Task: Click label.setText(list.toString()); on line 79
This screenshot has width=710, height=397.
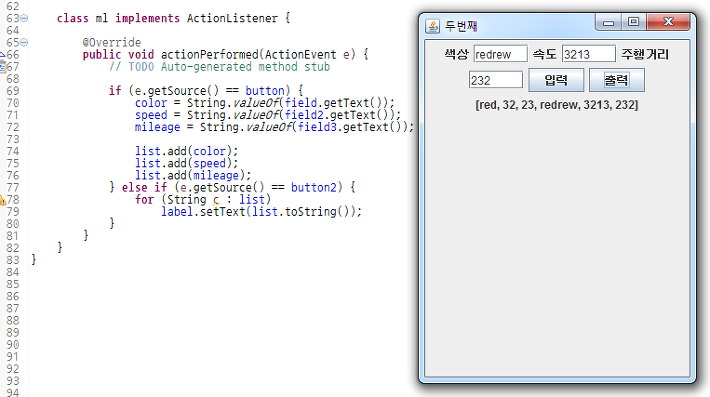Action: coord(261,211)
